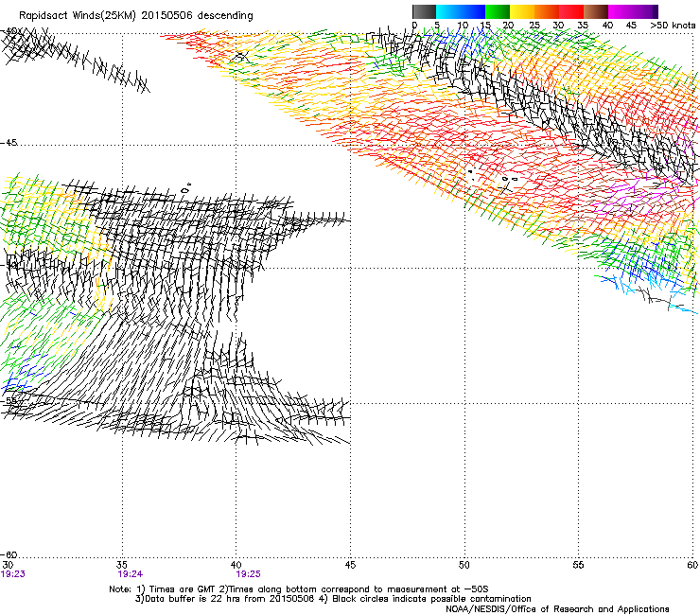
Task: Click the longitude axis label '35'
Action: pos(121,565)
